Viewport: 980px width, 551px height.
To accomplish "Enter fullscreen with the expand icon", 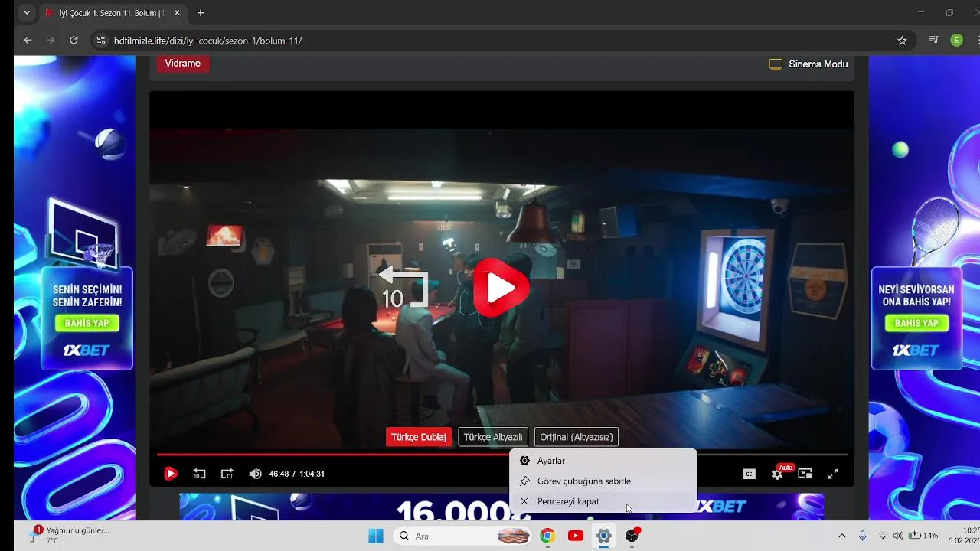I will (x=833, y=474).
